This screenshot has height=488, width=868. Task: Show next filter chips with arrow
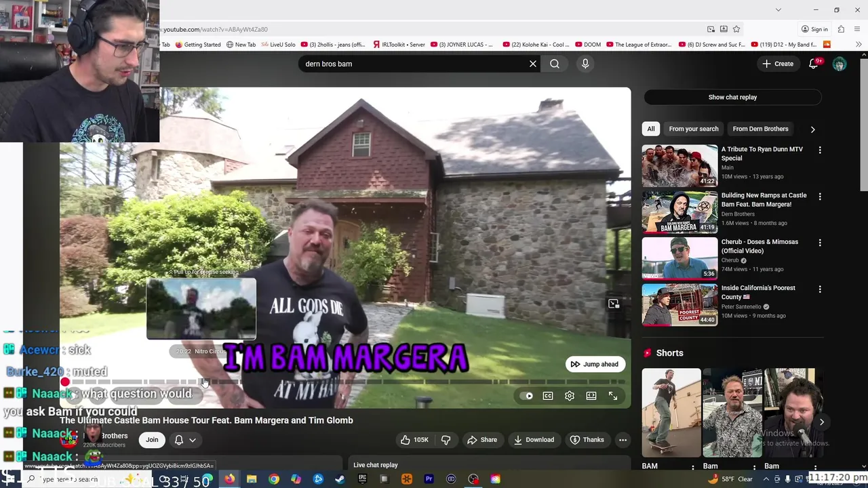coord(812,129)
